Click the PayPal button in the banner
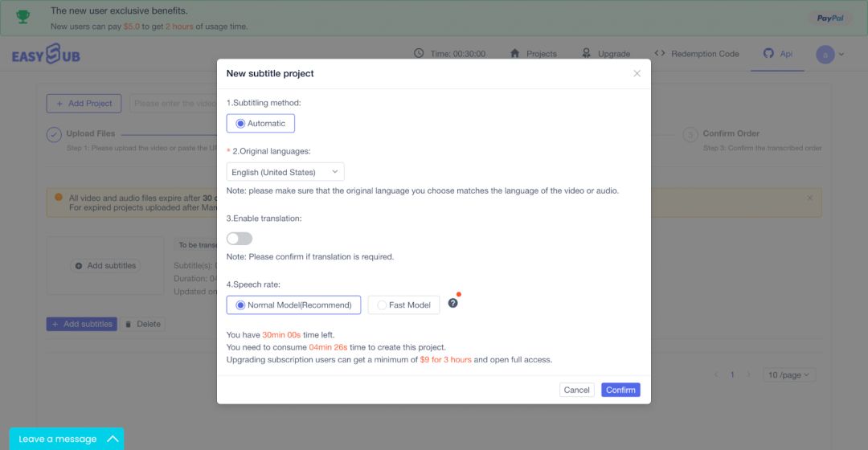 tap(830, 18)
